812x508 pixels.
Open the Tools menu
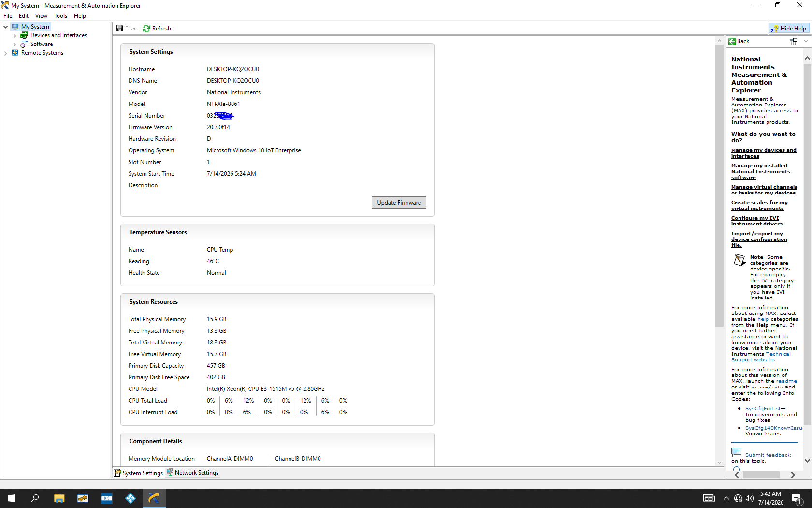pos(60,16)
